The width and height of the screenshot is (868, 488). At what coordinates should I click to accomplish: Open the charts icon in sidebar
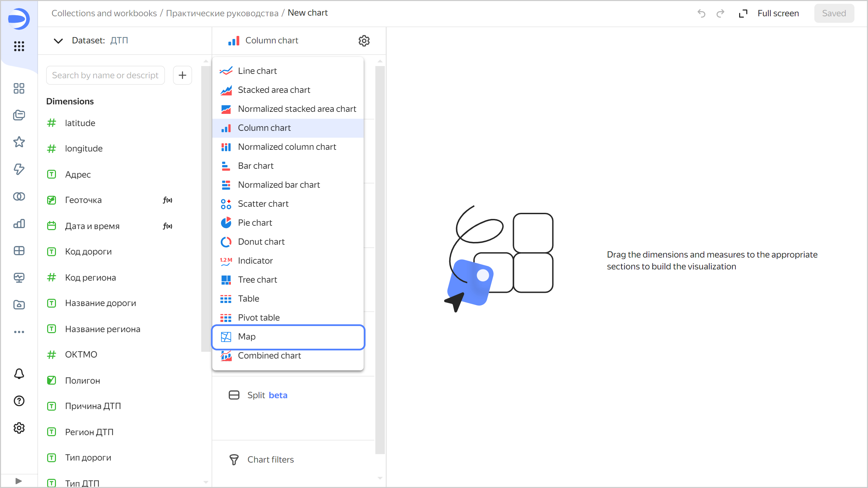[19, 224]
